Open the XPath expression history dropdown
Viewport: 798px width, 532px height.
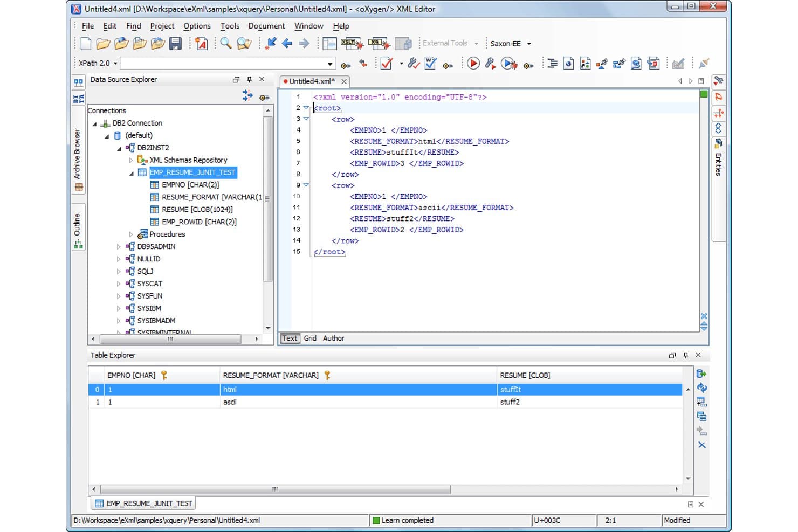(330, 64)
